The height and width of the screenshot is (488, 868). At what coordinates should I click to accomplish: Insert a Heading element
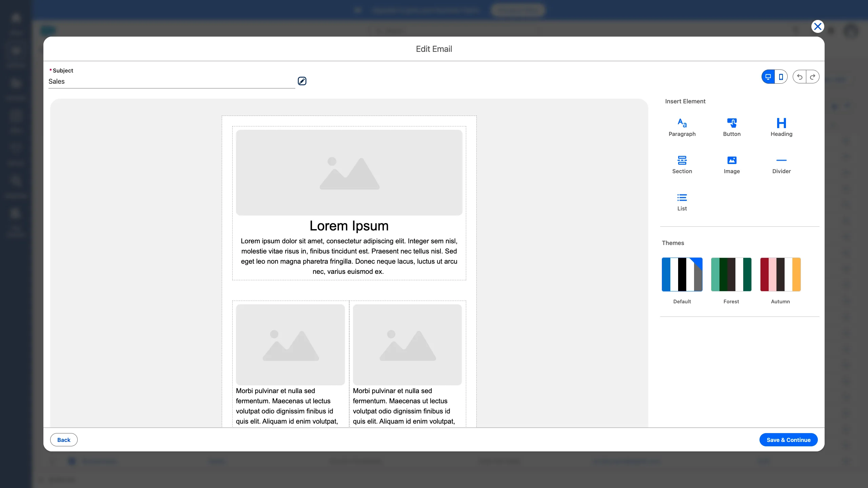point(781,127)
